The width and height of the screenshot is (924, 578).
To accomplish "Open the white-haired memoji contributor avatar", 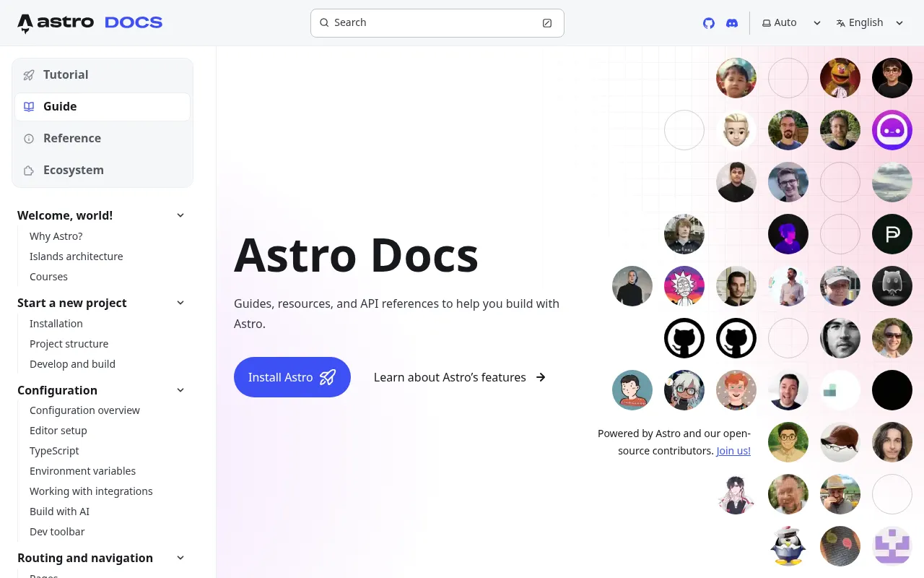I will (736, 130).
